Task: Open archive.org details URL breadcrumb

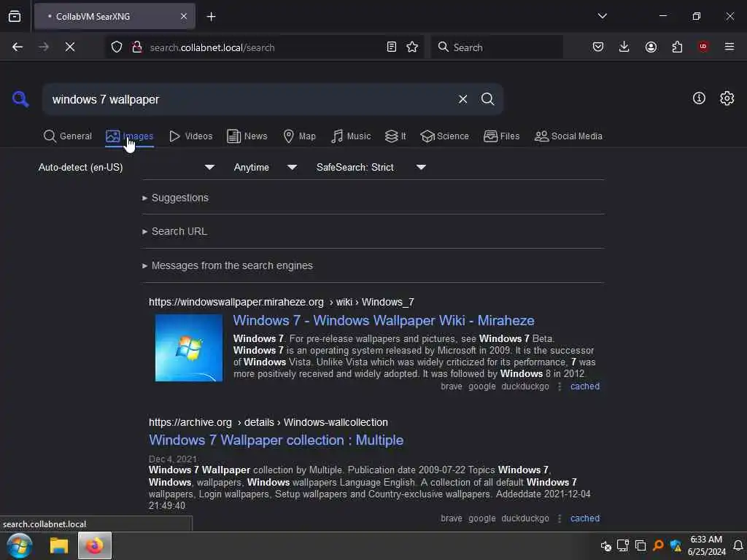Action: [268, 422]
